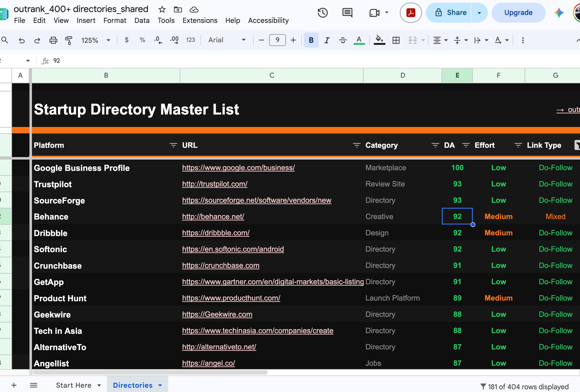Check the cloud save status icon
This screenshot has width=580, height=392.
194,10
